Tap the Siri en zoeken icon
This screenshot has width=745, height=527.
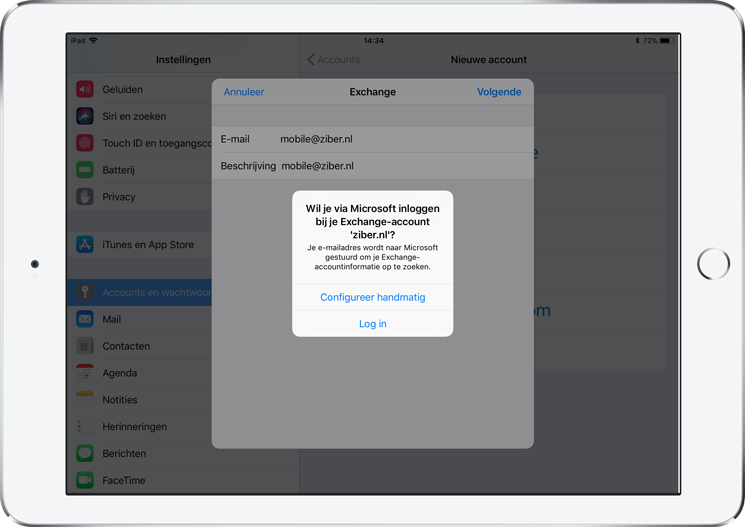tap(85, 116)
